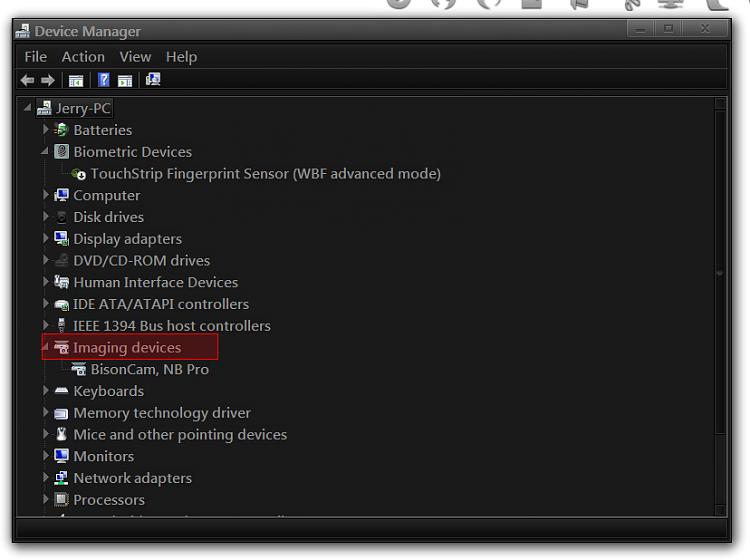Click the Display adapters icon
The height and width of the screenshot is (560, 750).
point(61,239)
